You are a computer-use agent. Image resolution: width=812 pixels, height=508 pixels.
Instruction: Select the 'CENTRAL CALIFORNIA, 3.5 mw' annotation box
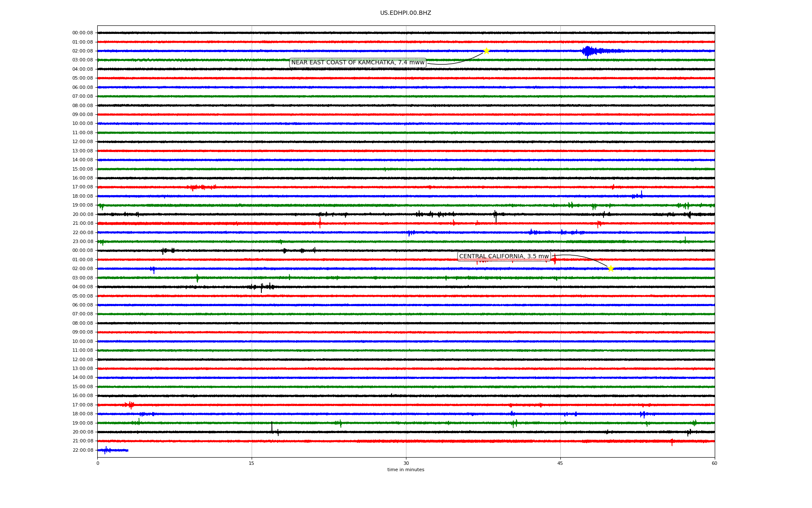pos(503,257)
